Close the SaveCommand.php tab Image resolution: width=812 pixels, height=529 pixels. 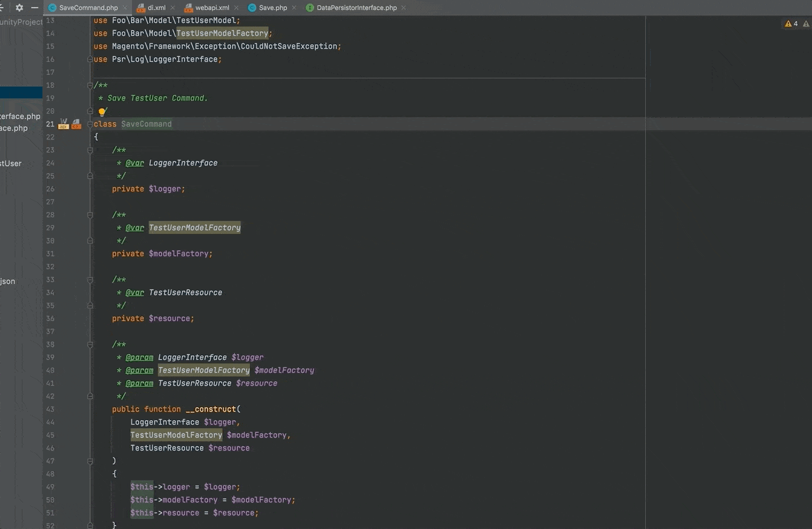coord(125,8)
